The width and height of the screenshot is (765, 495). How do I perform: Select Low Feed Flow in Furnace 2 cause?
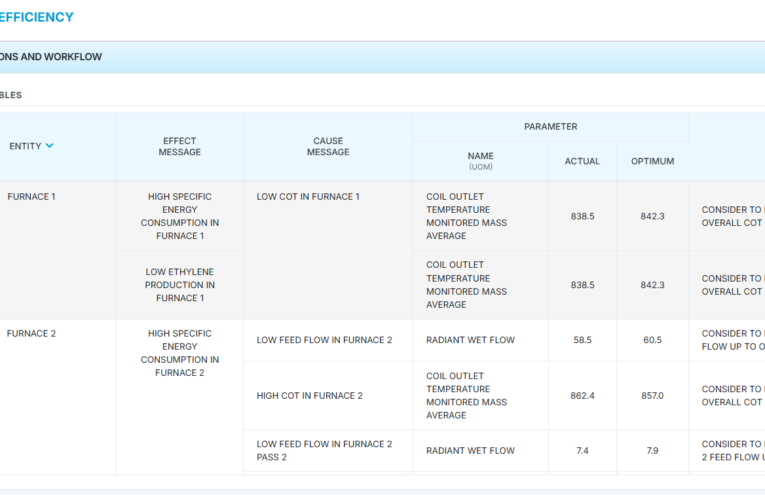(x=324, y=340)
